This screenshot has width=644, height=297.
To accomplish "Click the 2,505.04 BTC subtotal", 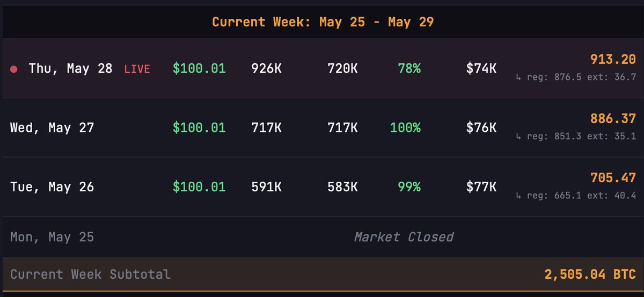I will 590,274.
